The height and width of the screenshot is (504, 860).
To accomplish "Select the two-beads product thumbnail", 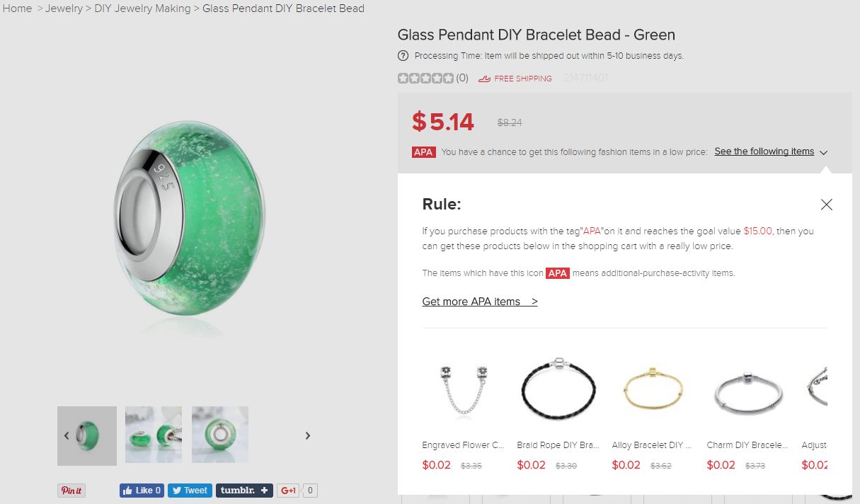I will (154, 434).
